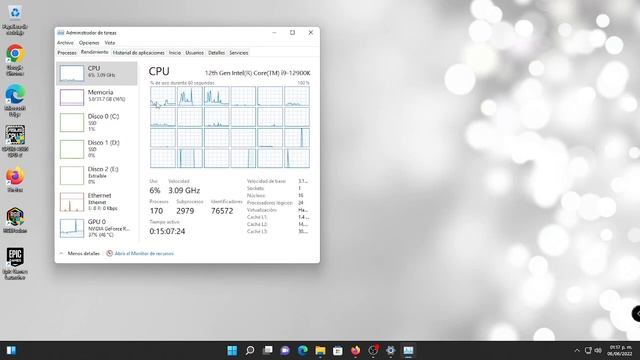Open Windows Start button in center taskbar
The height and width of the screenshot is (360, 640).
[232, 351]
